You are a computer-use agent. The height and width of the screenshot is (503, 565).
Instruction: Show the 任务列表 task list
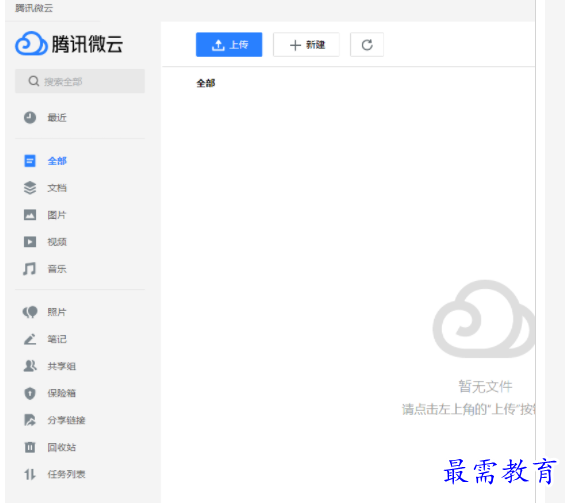(x=66, y=474)
